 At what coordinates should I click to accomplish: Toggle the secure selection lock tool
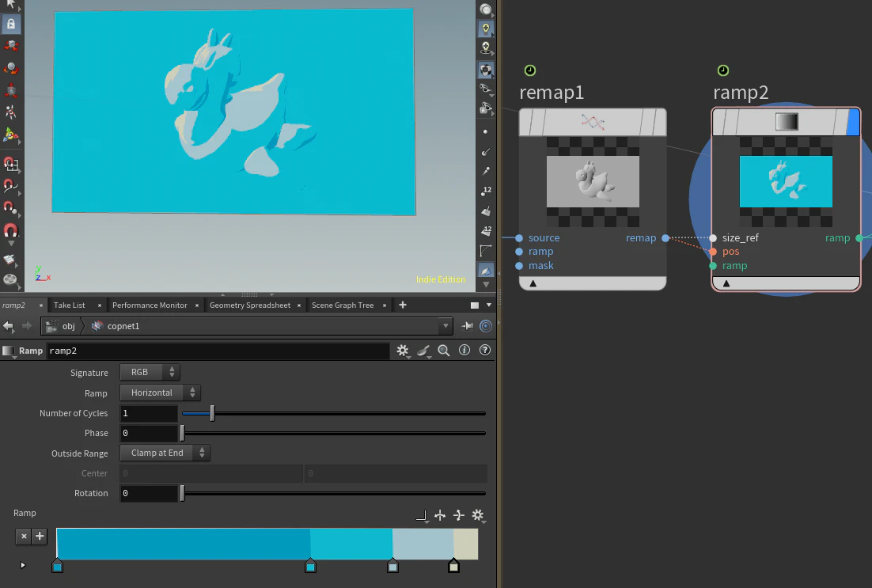(x=11, y=25)
